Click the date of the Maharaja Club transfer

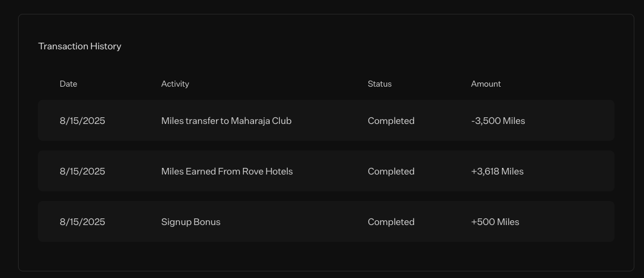82,121
